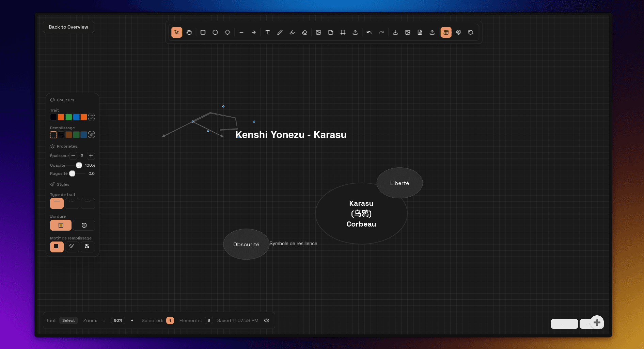The height and width of the screenshot is (349, 644).
Task: Toggle the grid display button
Action: [446, 32]
